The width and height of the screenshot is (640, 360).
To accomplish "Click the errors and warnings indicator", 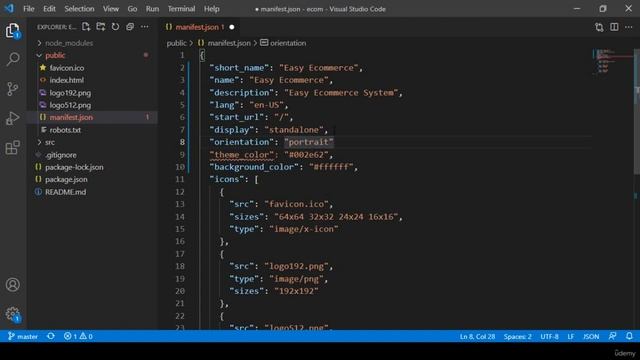I will [78, 336].
